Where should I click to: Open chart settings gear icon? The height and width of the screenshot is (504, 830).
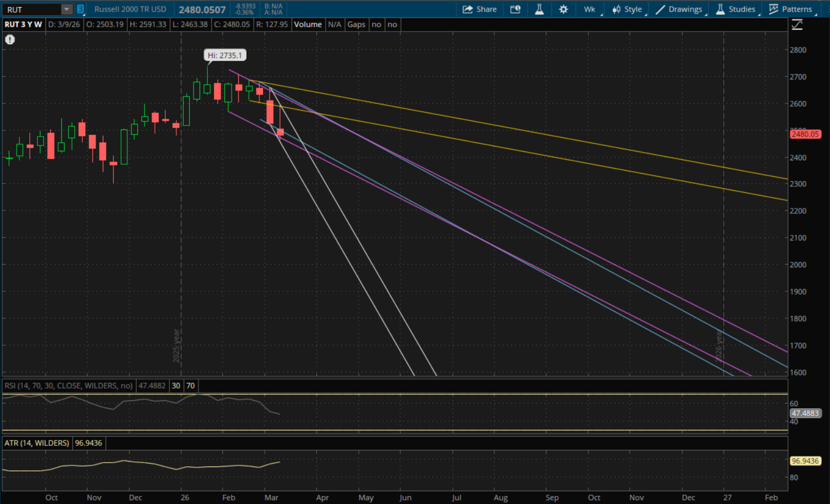coord(563,9)
